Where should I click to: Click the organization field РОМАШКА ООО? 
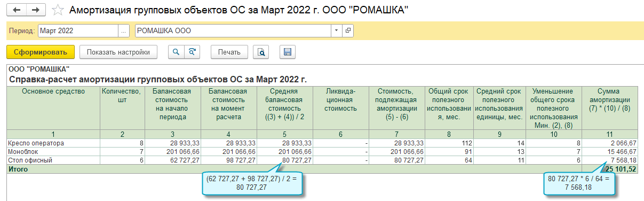233,31
